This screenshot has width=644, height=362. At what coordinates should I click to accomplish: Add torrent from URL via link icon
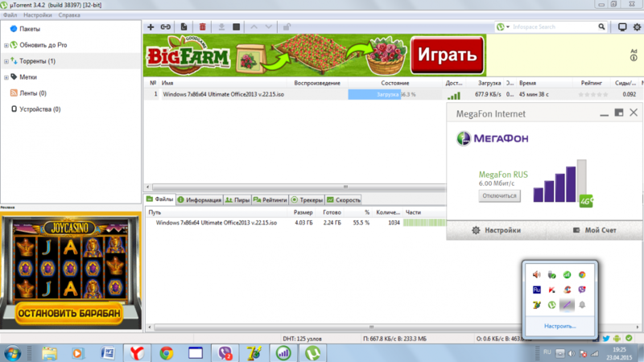tap(166, 27)
